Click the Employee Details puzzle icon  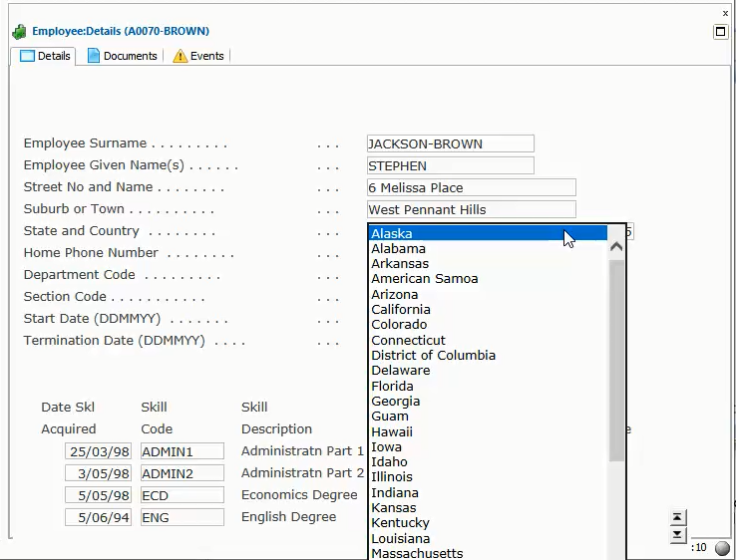pyautogui.click(x=19, y=32)
